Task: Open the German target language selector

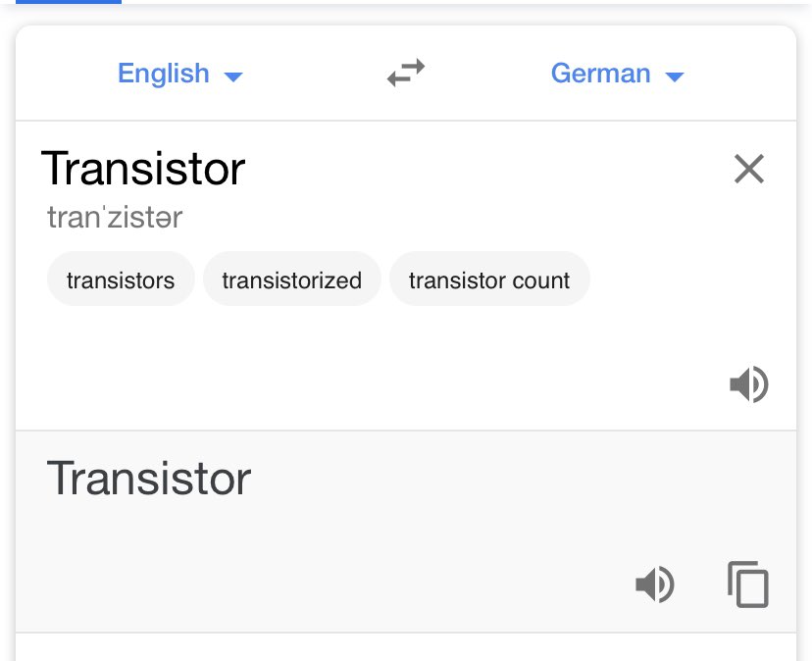Action: click(x=601, y=75)
